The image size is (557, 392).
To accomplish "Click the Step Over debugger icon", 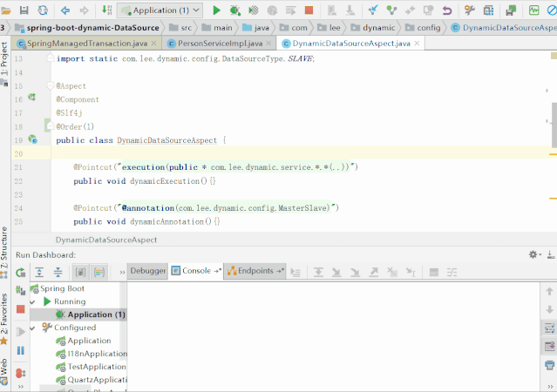I will point(318,273).
